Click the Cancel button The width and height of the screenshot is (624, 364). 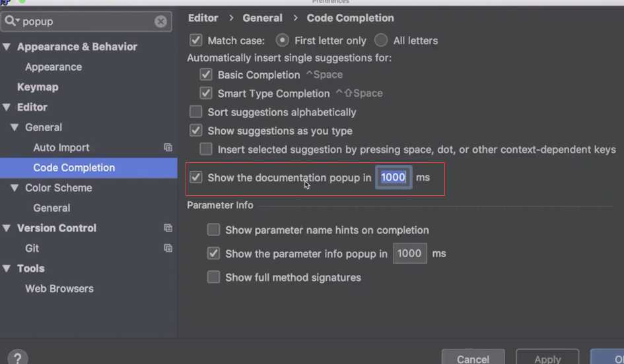(x=473, y=357)
